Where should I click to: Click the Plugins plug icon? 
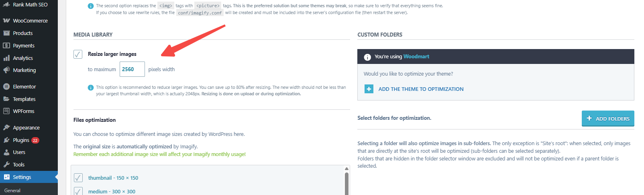tap(6, 140)
